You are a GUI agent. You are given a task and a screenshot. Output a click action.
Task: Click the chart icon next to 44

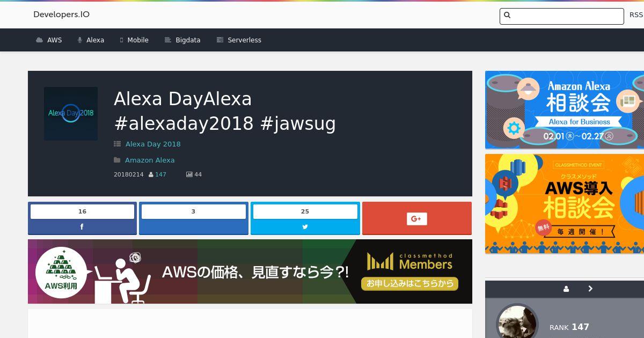coord(189,174)
